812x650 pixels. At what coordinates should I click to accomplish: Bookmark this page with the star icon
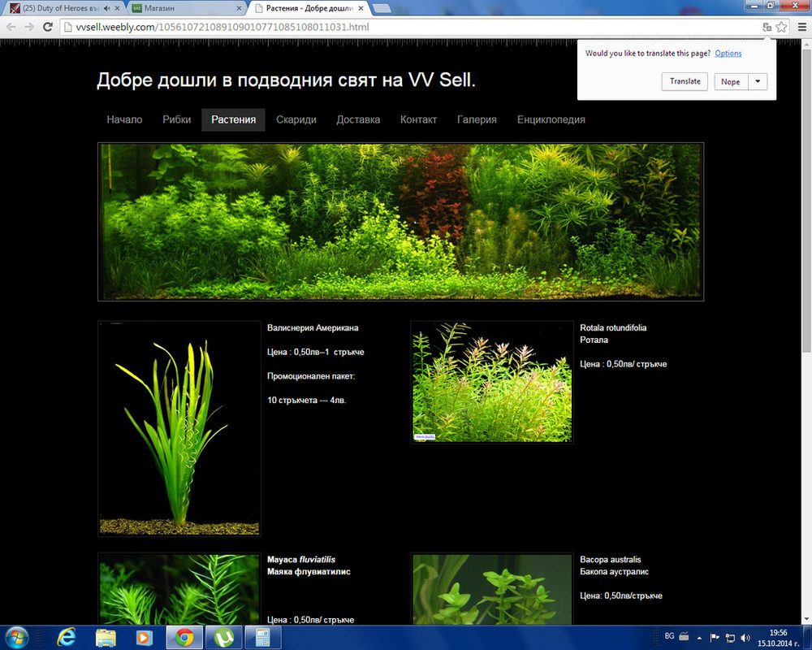[x=781, y=27]
